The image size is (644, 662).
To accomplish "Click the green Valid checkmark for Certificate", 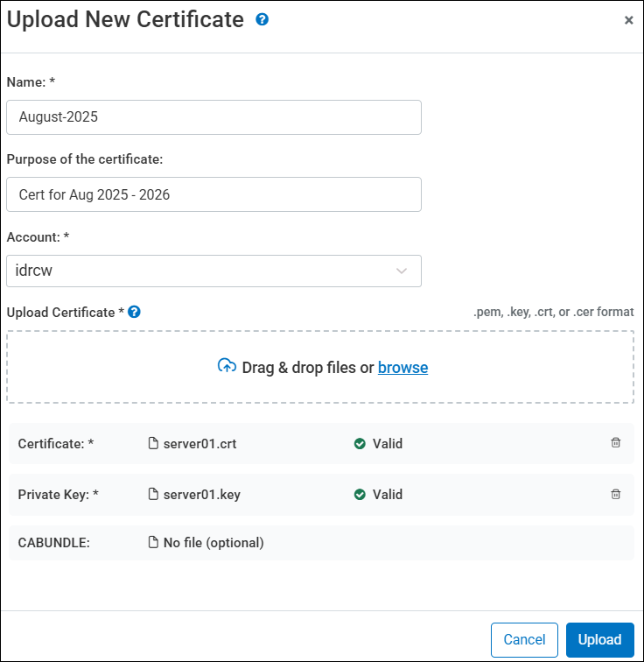I will pos(360,444).
